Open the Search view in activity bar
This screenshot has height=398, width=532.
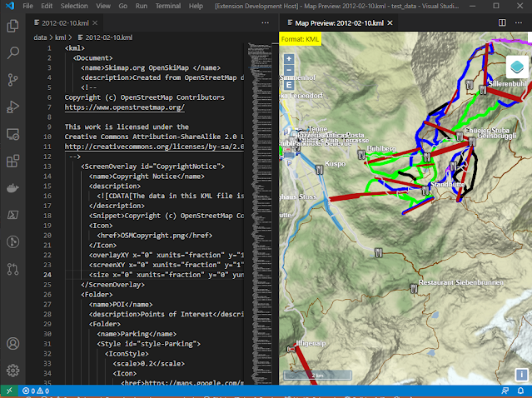point(12,53)
